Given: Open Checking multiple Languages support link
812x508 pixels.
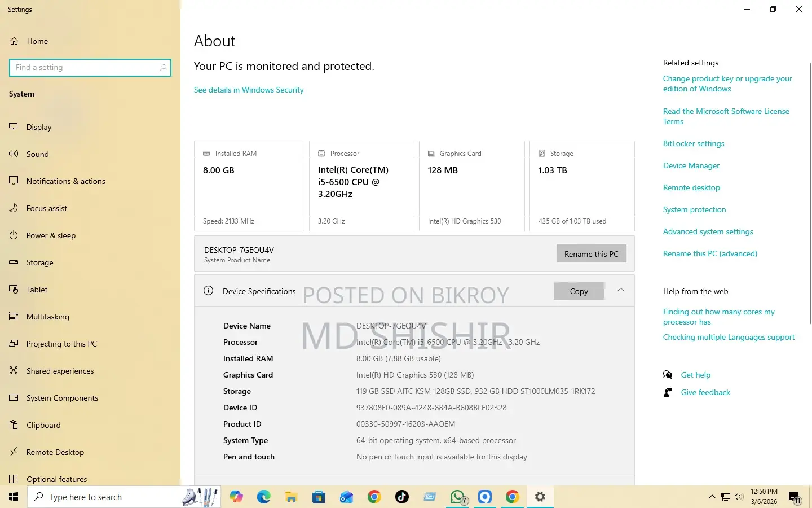Looking at the screenshot, I should coord(729,337).
